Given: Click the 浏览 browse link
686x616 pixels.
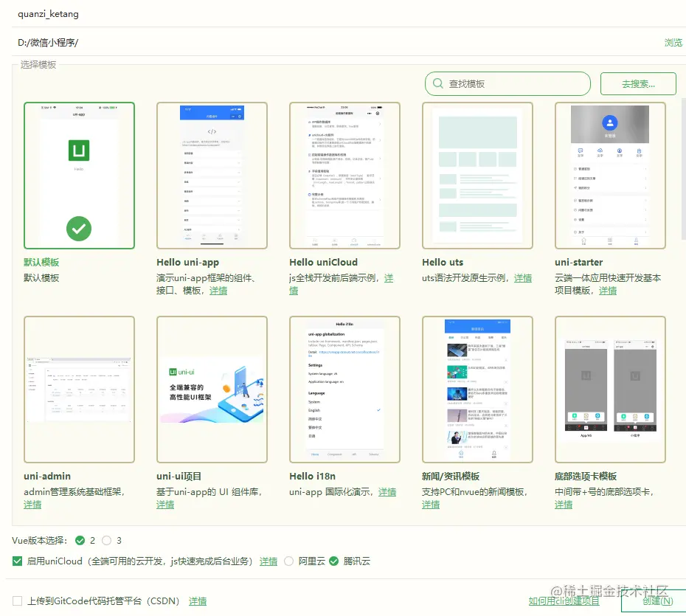Looking at the screenshot, I should coord(673,43).
